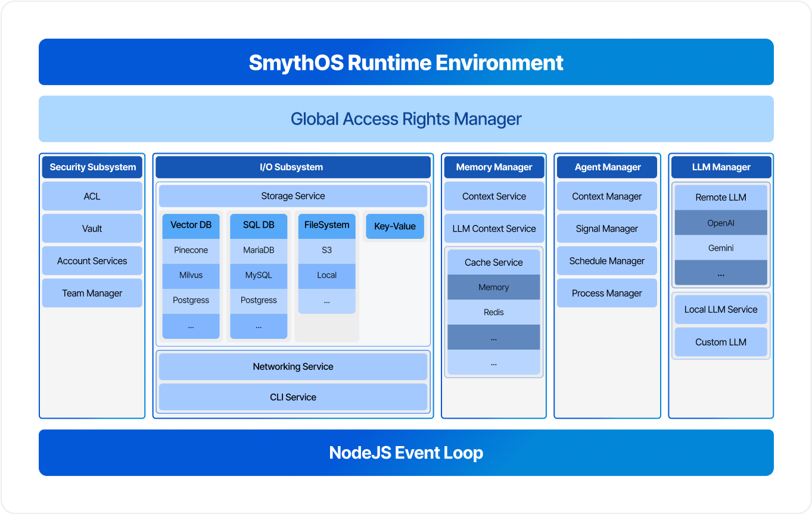The height and width of the screenshot is (514, 812).
Task: Select the ACL block
Action: tap(92, 197)
